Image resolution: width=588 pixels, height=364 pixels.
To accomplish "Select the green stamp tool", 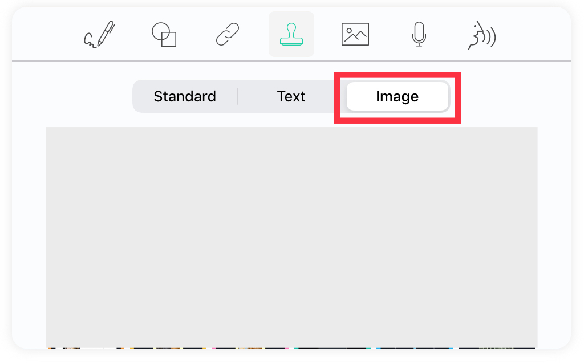I will (x=291, y=34).
